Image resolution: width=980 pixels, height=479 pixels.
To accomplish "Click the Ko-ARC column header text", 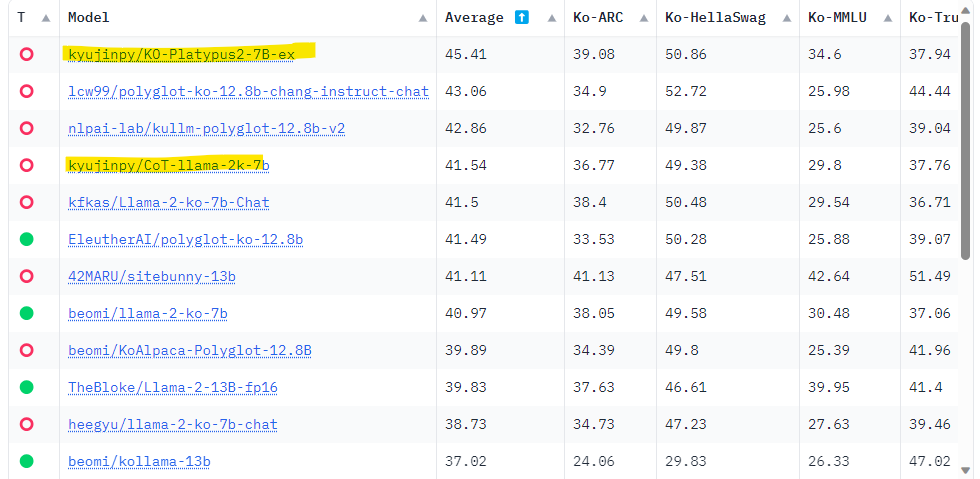I will (x=598, y=18).
